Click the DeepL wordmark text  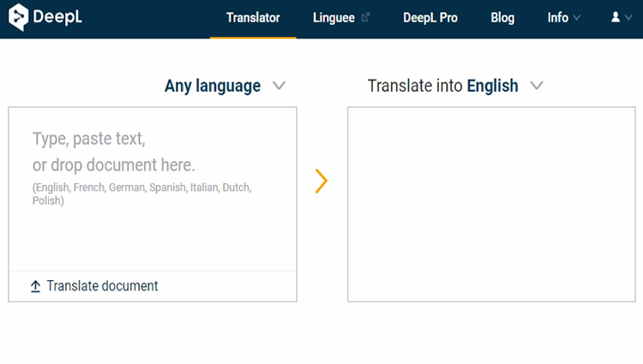57,17
